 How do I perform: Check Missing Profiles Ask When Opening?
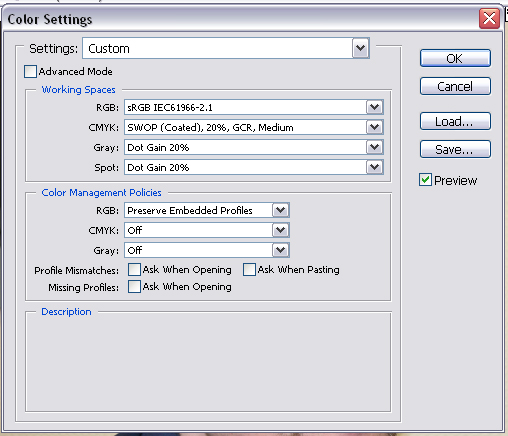(x=134, y=287)
